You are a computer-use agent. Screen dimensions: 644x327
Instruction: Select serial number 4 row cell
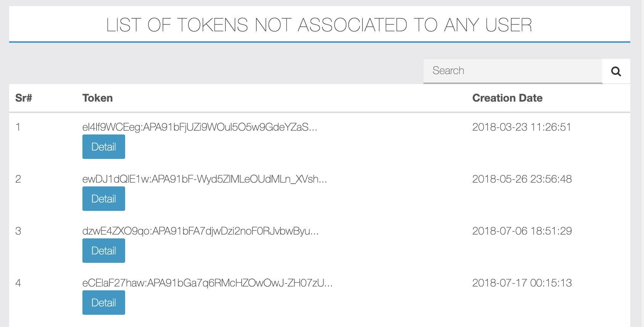point(18,283)
